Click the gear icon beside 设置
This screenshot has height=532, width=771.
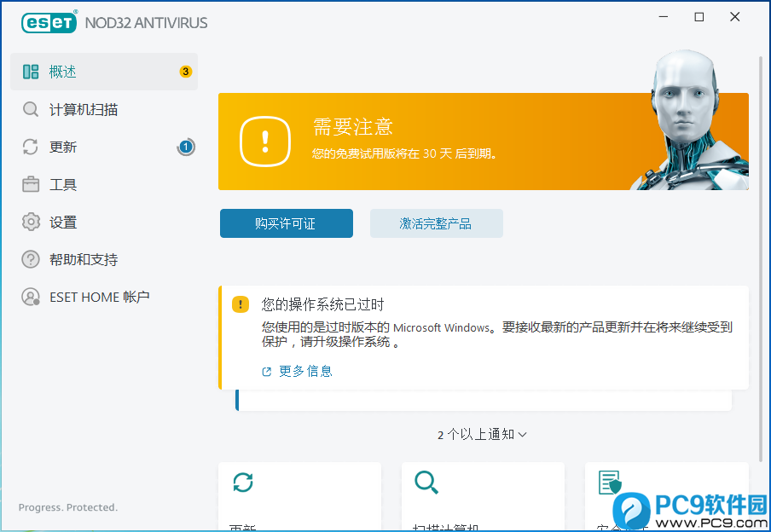click(x=31, y=223)
